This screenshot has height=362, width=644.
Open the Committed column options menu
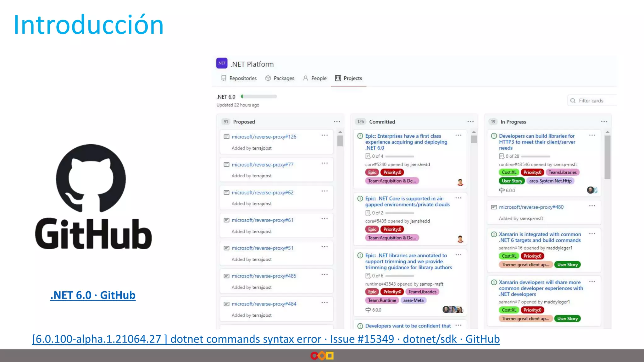(470, 122)
